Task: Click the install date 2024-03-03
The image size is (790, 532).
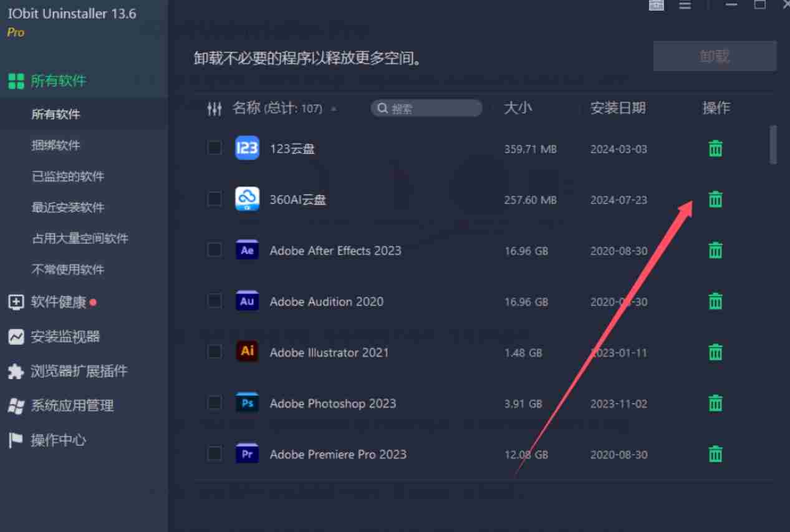Action: coord(619,149)
